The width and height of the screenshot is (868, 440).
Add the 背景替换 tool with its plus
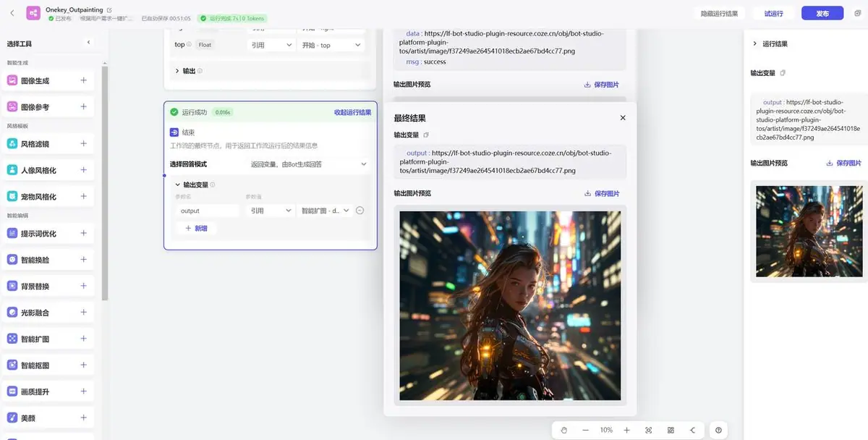[x=83, y=286]
